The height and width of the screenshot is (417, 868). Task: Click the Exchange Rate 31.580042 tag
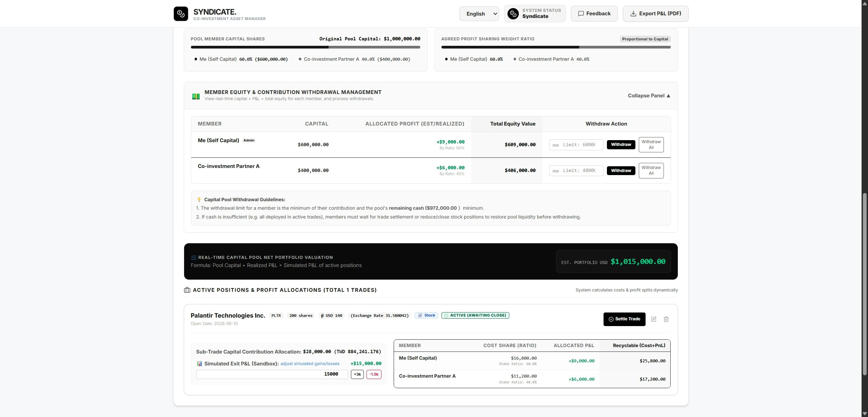379,316
